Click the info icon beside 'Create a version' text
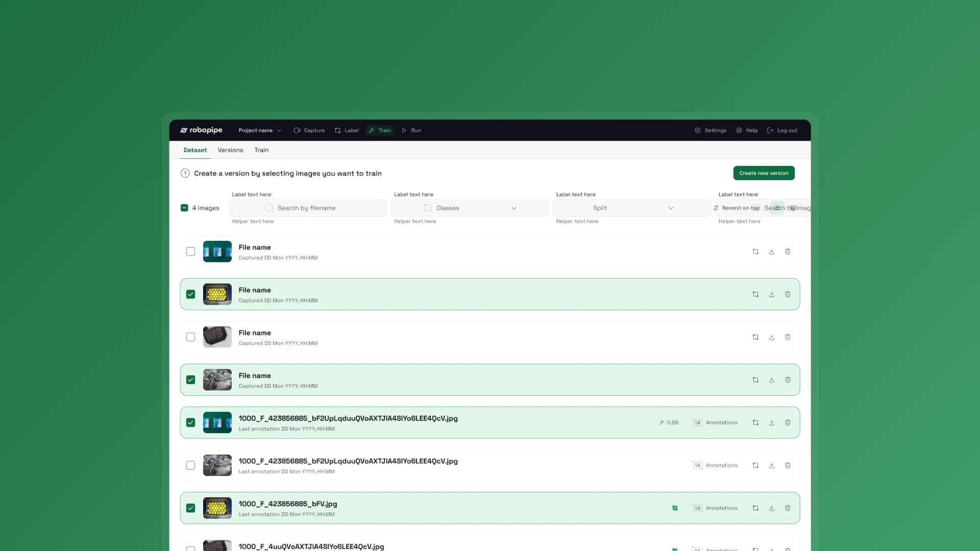 coord(185,173)
